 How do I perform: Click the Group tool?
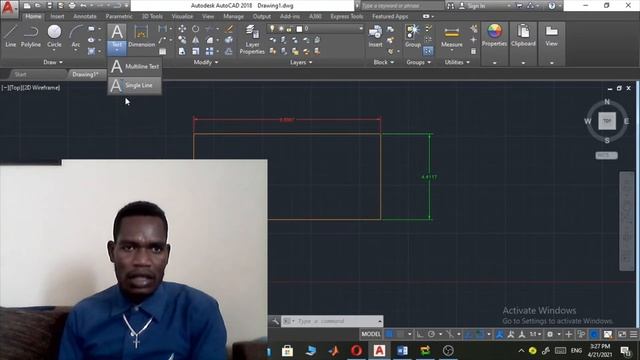tap(413, 36)
